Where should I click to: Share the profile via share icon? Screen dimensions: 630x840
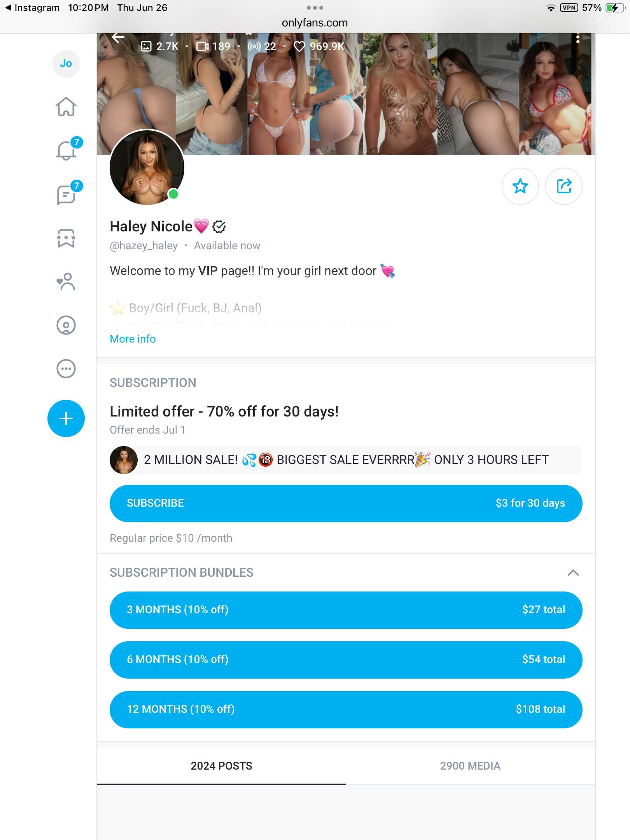coord(564,186)
